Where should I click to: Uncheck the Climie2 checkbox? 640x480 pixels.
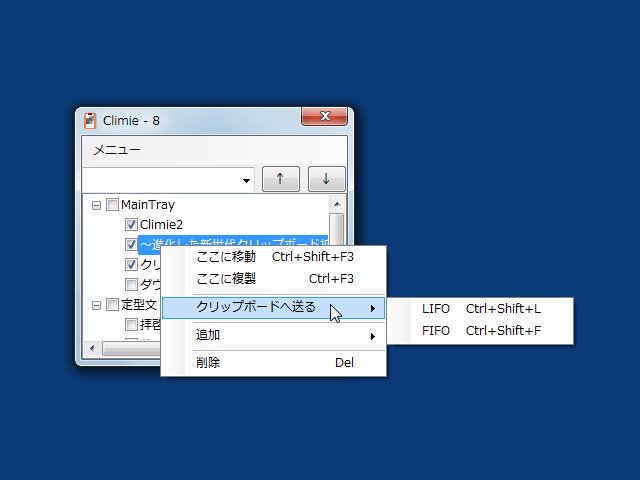(131, 224)
